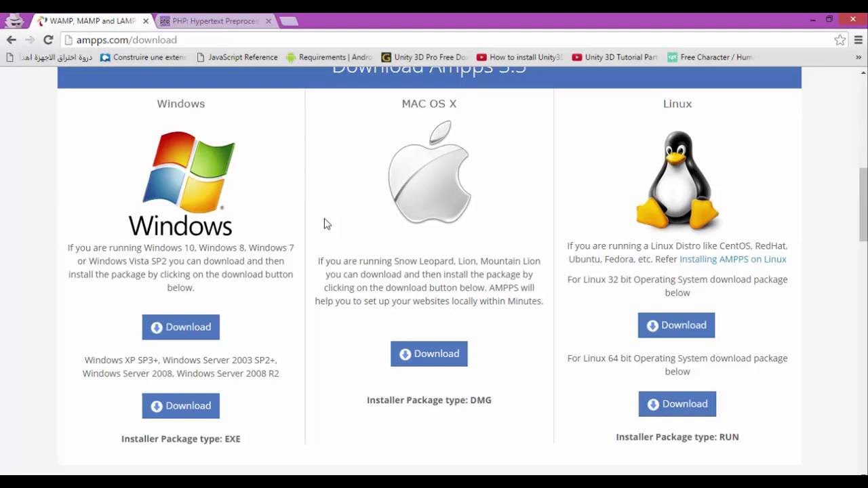Image resolution: width=868 pixels, height=488 pixels.
Task: Open the How to install Unity3D bookmark
Action: click(x=519, y=58)
